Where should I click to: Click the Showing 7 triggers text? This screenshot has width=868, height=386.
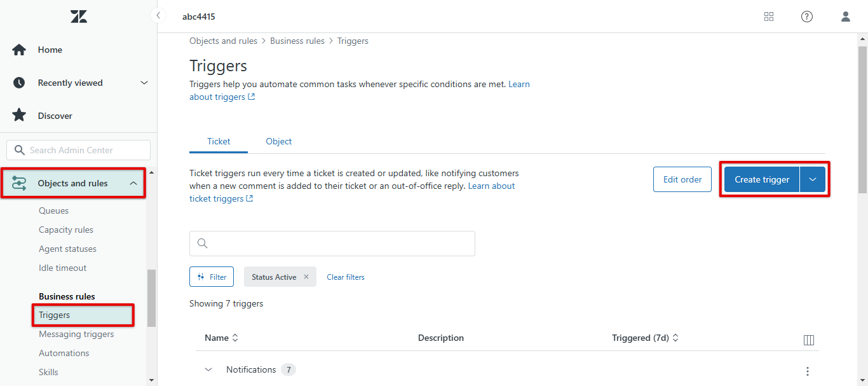point(226,303)
